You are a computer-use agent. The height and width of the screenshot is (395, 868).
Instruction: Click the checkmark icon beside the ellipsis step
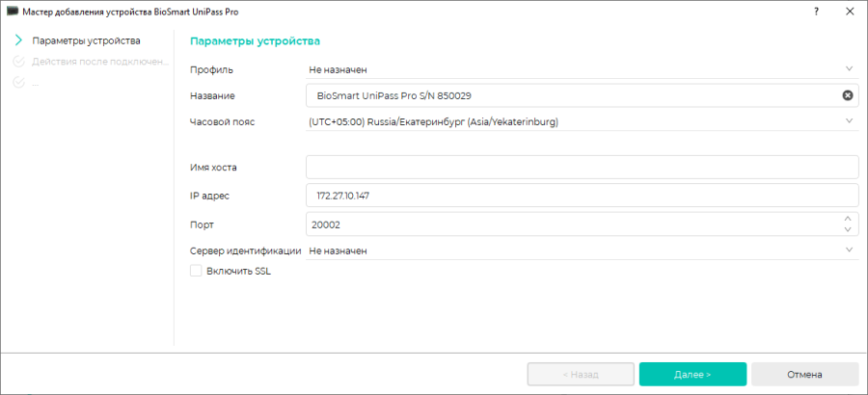coord(18,83)
